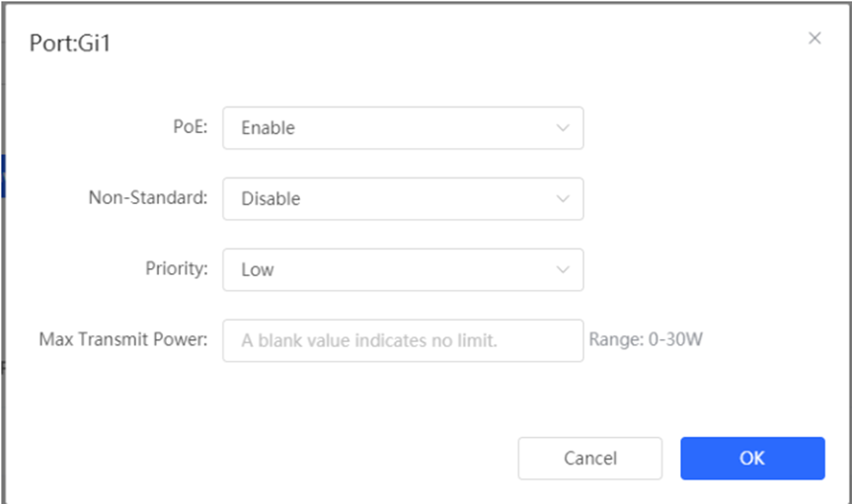Click the 'Range: 0-30W' hint text
This screenshot has height=504, width=852.
coord(646,339)
